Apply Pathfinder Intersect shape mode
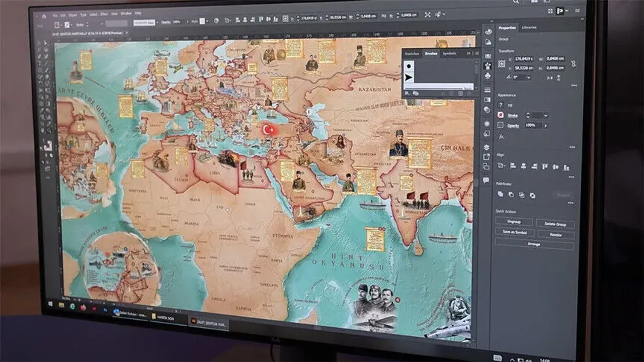Screen dimensions: 644x362 coord(522,195)
